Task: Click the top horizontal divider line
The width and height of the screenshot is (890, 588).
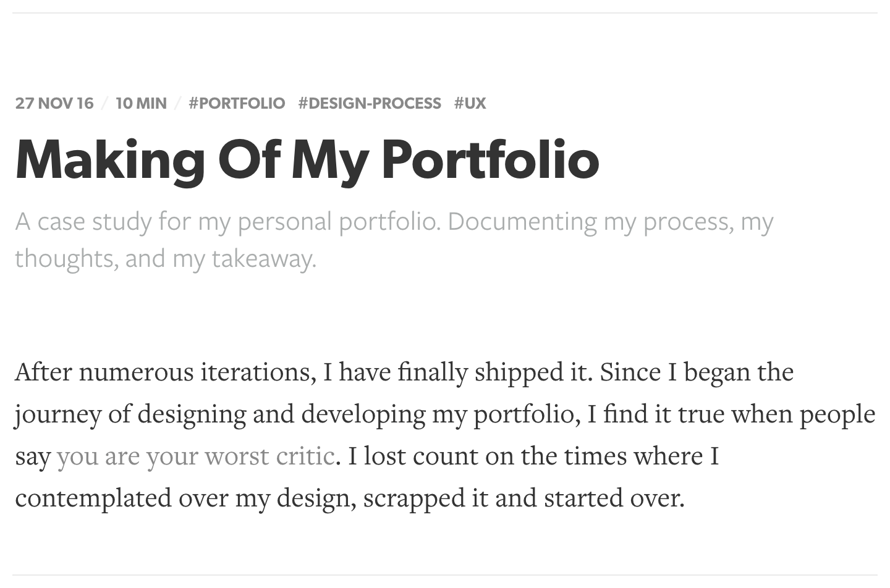Action: 445,12
